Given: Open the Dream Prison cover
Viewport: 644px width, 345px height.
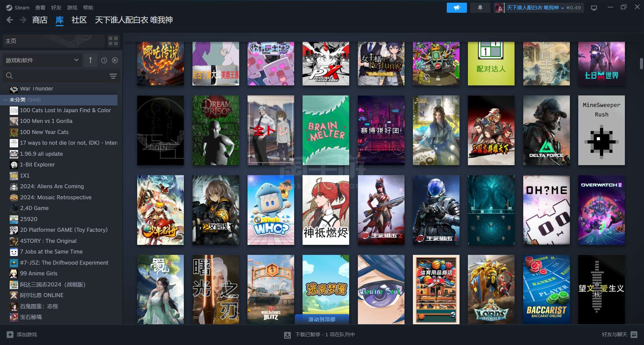Looking at the screenshot, I should coord(216,130).
